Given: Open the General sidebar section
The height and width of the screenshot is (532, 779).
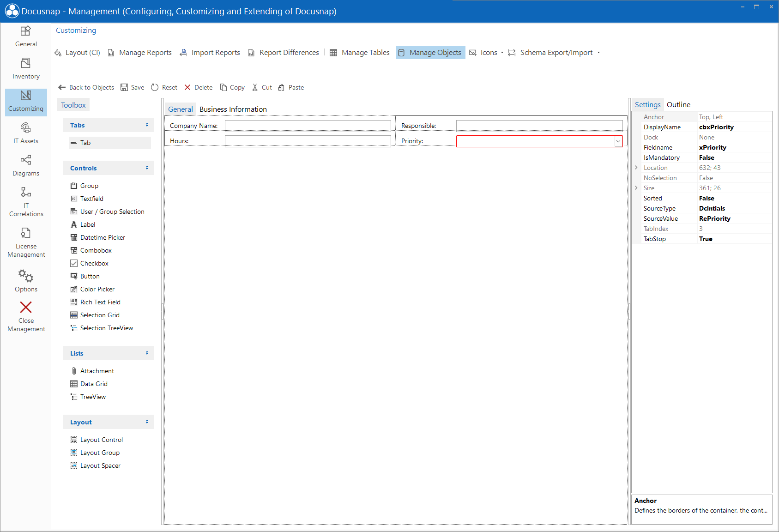Looking at the screenshot, I should [x=26, y=37].
